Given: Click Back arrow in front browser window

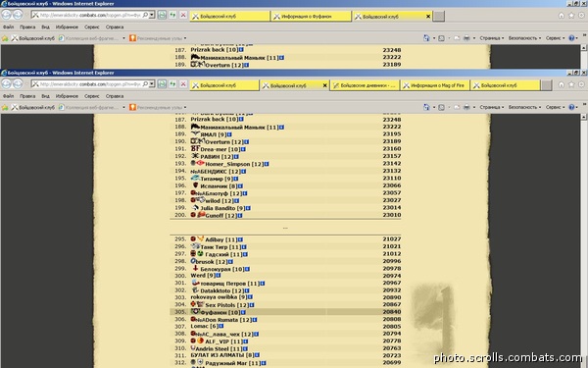Looking at the screenshot, I should 7,84.
